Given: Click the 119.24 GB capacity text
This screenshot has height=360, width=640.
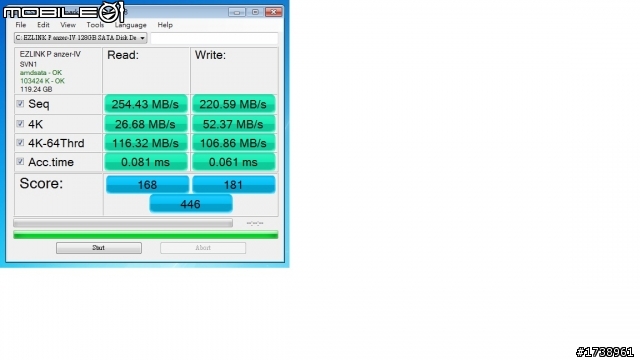Looking at the screenshot, I should (x=36, y=89).
